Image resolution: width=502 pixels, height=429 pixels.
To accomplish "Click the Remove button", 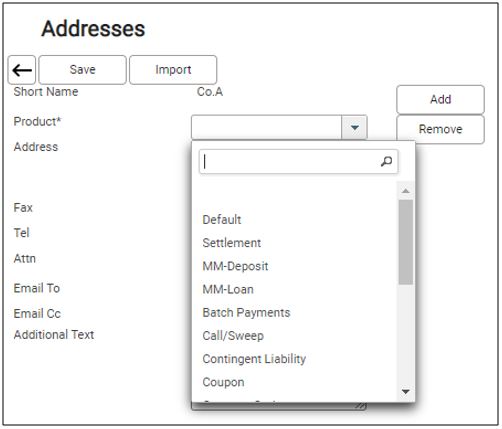I will 440,129.
